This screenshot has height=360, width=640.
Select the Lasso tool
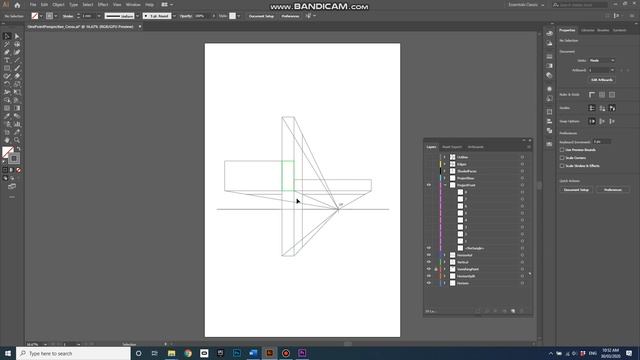click(17, 44)
